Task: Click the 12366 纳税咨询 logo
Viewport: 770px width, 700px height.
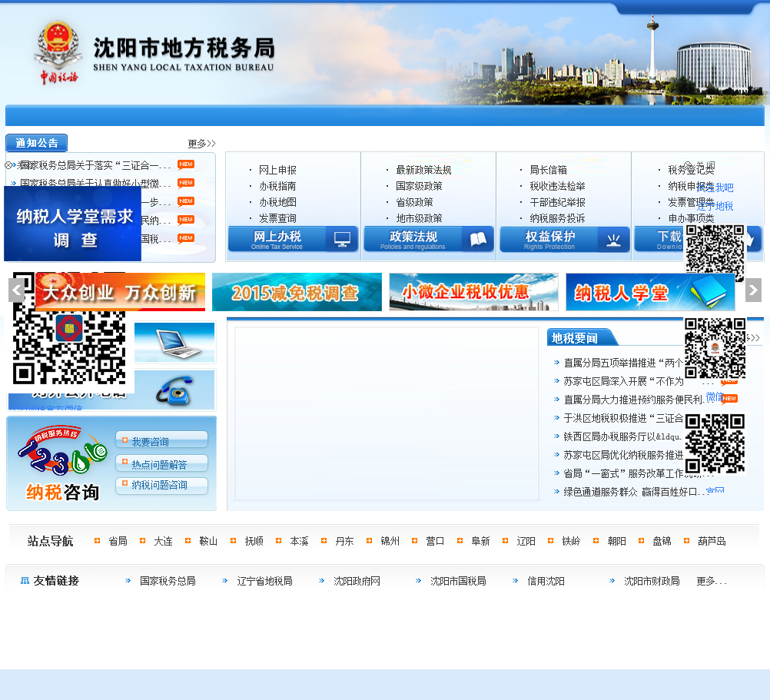Action: tap(62, 463)
